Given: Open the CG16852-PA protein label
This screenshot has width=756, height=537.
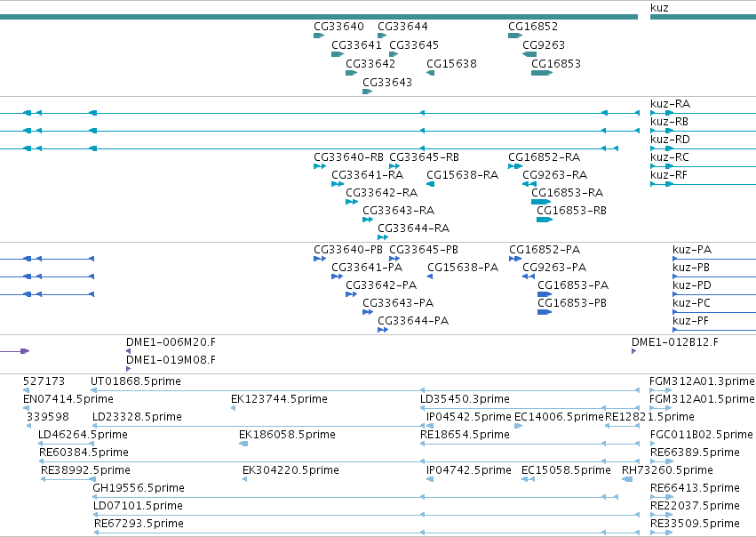Looking at the screenshot, I should coord(545,250).
